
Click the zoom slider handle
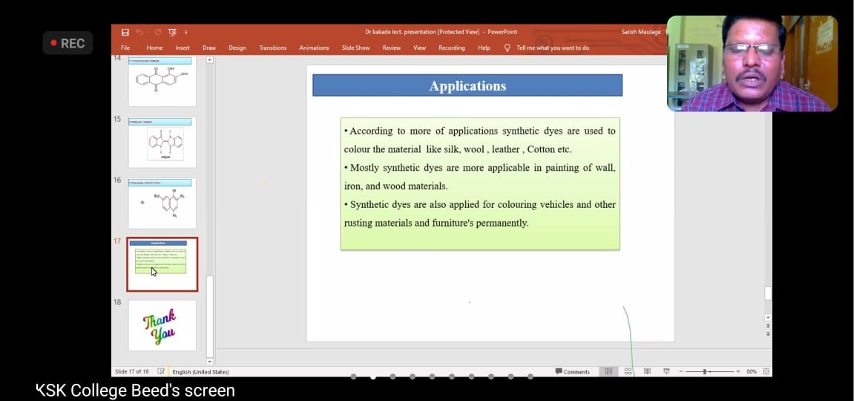tap(705, 371)
